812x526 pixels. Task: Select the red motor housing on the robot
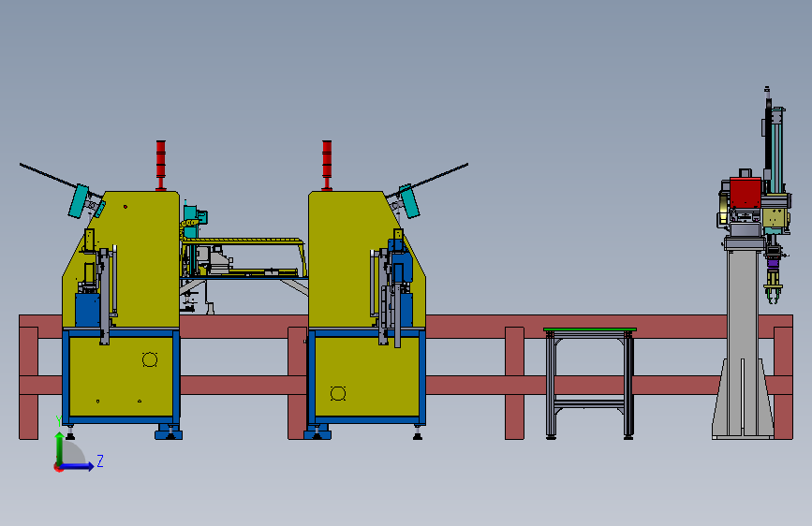(746, 193)
